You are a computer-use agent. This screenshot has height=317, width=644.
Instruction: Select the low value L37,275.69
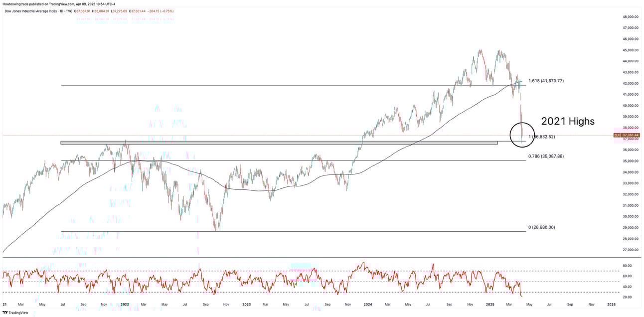click(x=118, y=10)
